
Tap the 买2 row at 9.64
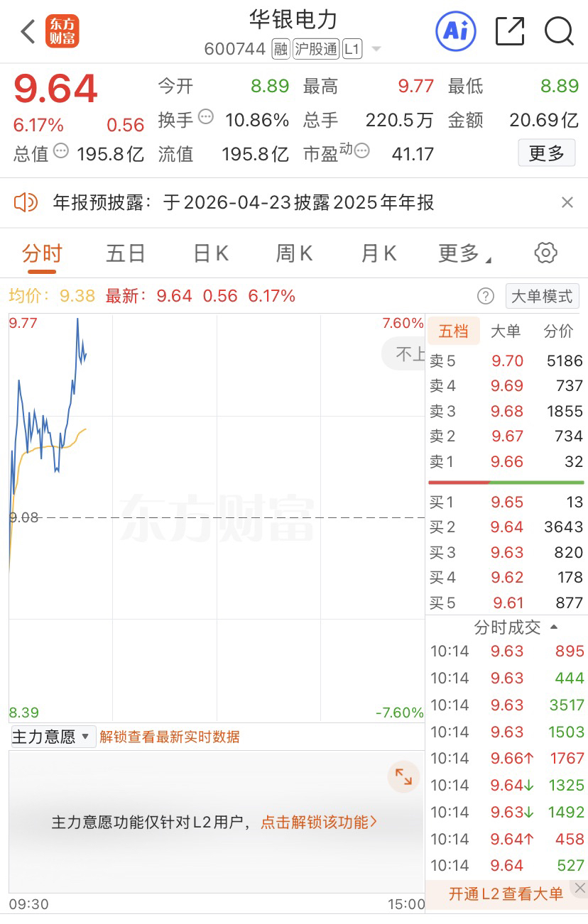pyautogui.click(x=506, y=527)
